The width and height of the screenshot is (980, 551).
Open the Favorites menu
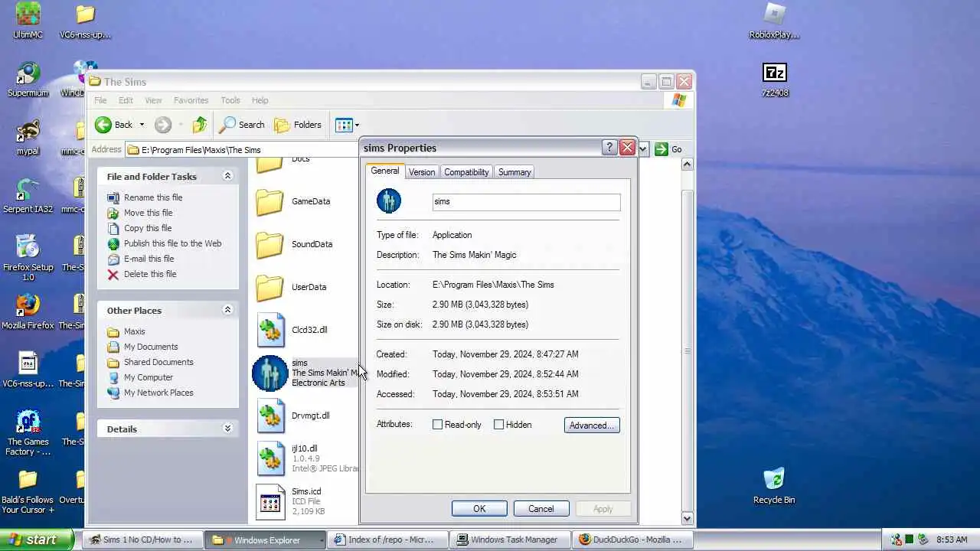191,100
